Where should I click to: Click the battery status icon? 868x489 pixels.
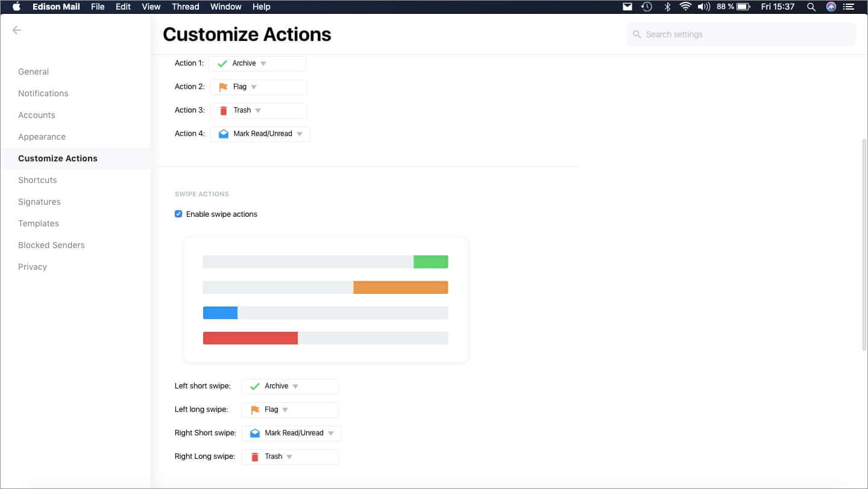(743, 7)
